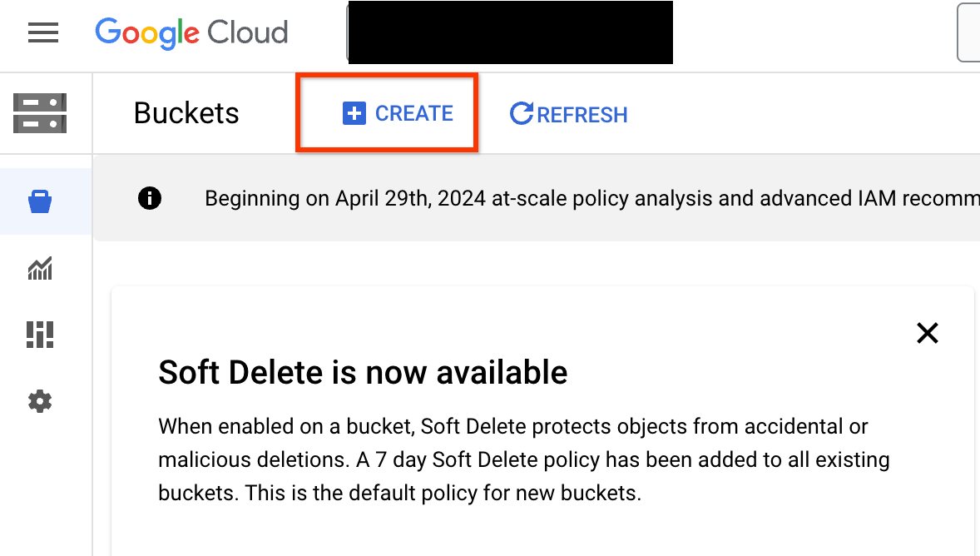Click the circular refresh arrow icon
This screenshot has width=980, height=556.
pyautogui.click(x=520, y=113)
